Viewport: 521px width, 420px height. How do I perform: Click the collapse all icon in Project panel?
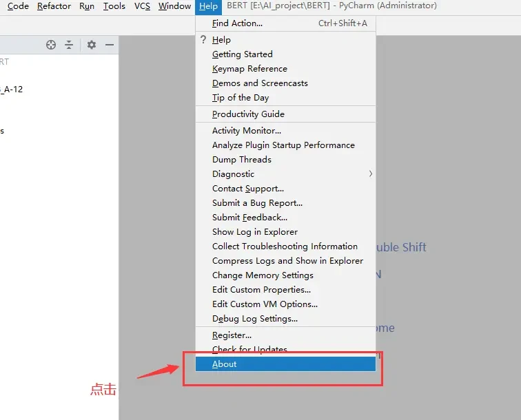(x=69, y=45)
